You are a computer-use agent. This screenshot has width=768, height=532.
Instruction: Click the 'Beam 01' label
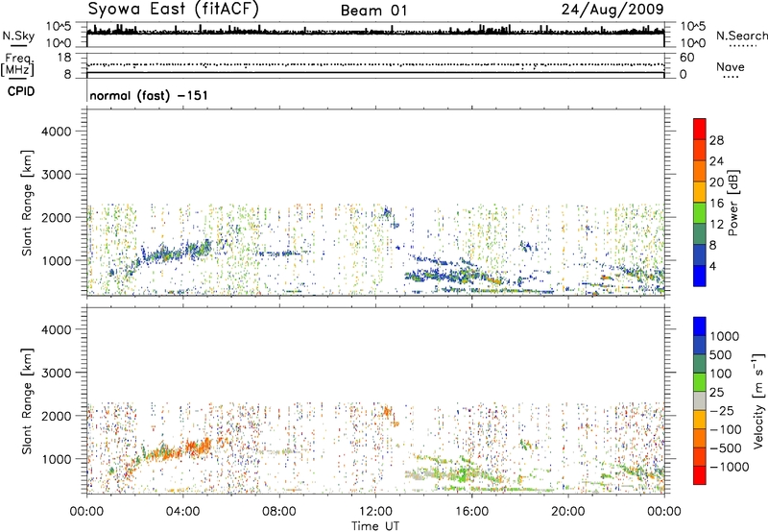pyautogui.click(x=374, y=11)
